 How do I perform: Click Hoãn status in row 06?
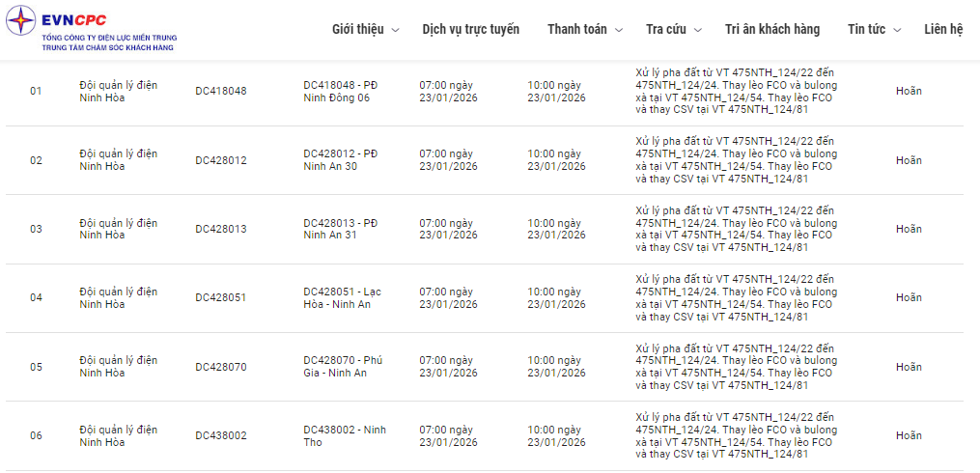coord(909,435)
